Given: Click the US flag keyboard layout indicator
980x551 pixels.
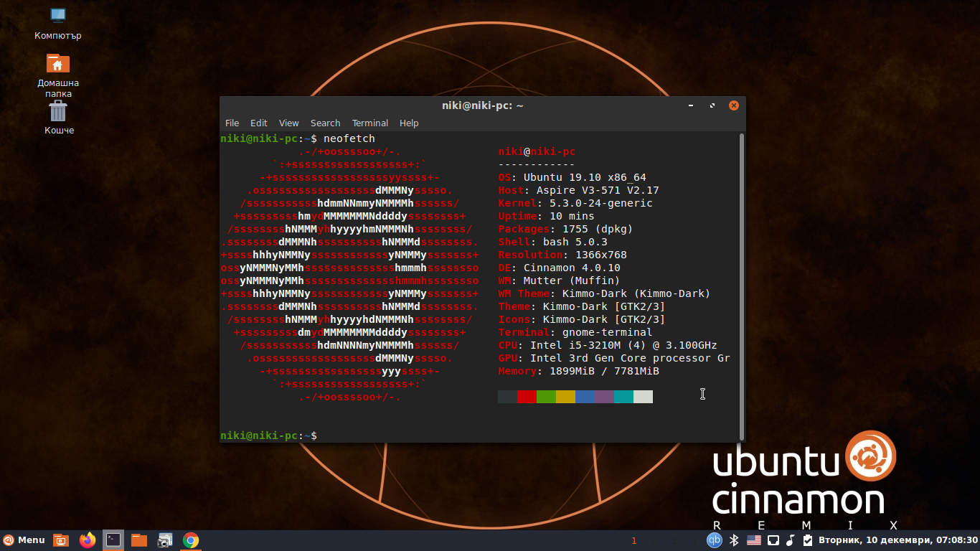Looking at the screenshot, I should [754, 540].
